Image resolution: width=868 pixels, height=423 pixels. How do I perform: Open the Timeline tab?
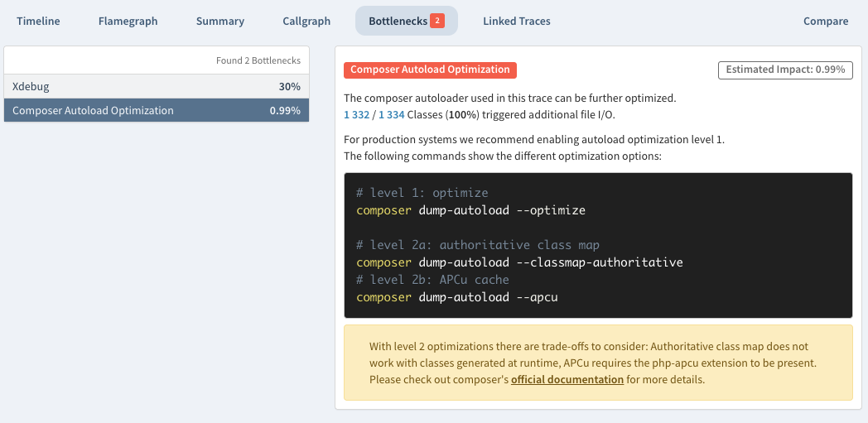pos(38,21)
